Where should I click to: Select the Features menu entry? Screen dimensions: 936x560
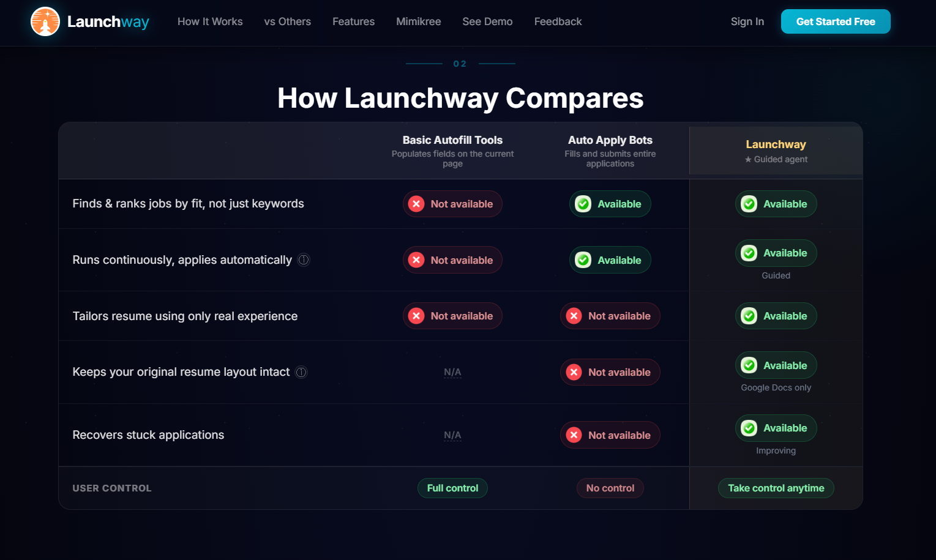tap(353, 21)
